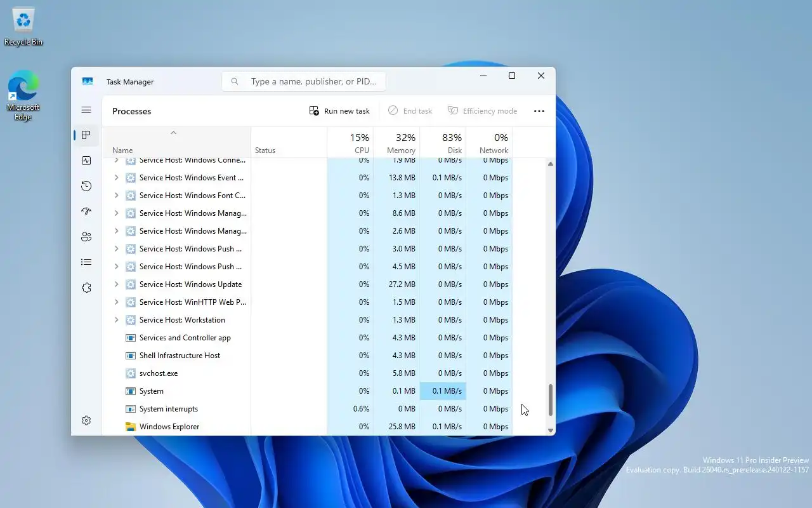Select the Windows Explorer process row
The width and height of the screenshot is (812, 508).
(x=308, y=427)
